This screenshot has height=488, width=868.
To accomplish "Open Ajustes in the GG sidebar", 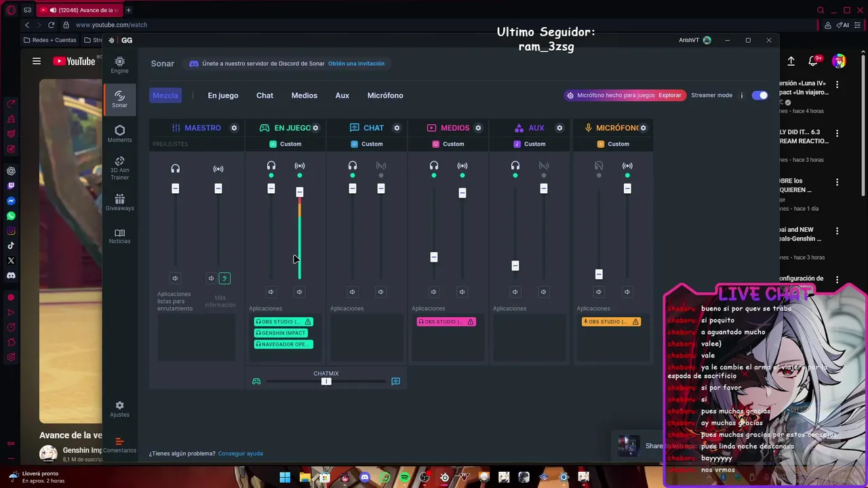I will tap(119, 409).
